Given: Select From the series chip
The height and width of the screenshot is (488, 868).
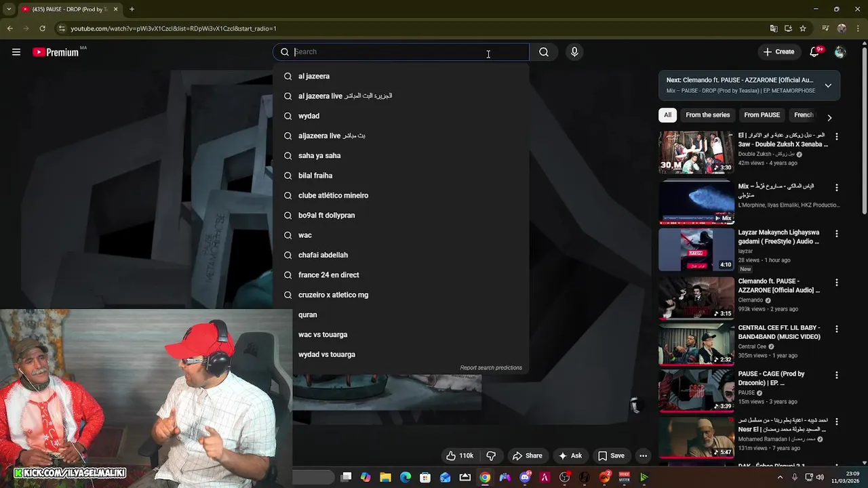Looking at the screenshot, I should 707,115.
